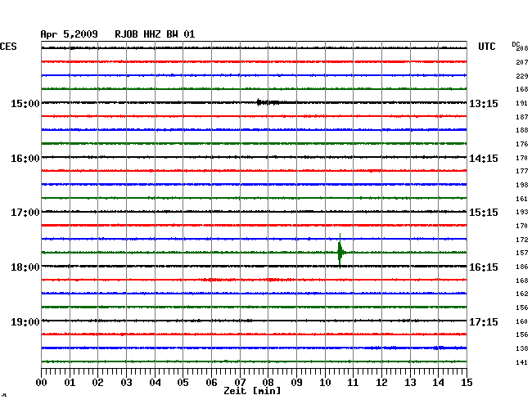Select the "15:00" local time label
This screenshot has height=404, width=532.
pyautogui.click(x=25, y=103)
